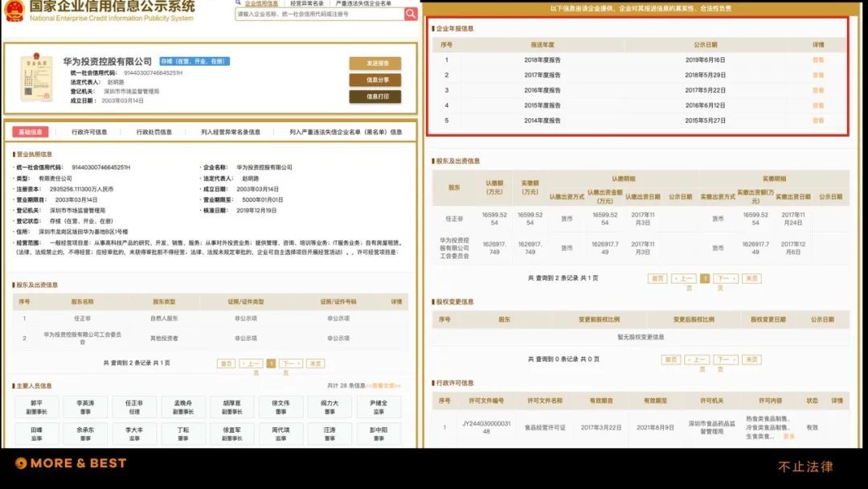Open the 孟晚舟 副董事长 personnel card
This screenshot has width=868, height=489.
(x=183, y=407)
